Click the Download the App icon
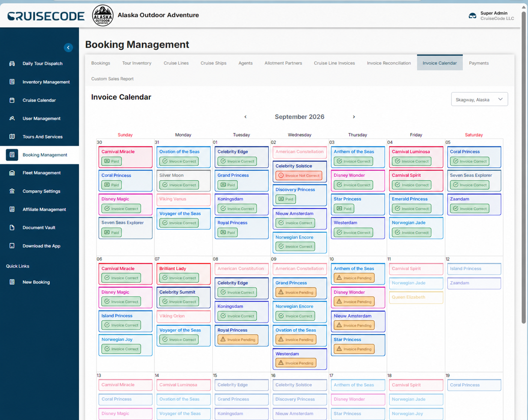The height and width of the screenshot is (420, 528). pos(12,246)
